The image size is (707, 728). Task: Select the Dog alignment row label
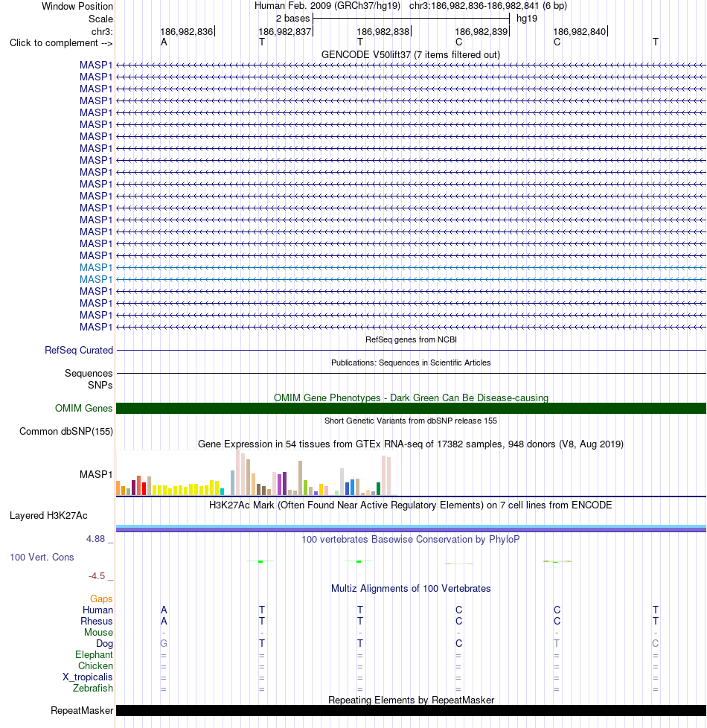pos(104,643)
